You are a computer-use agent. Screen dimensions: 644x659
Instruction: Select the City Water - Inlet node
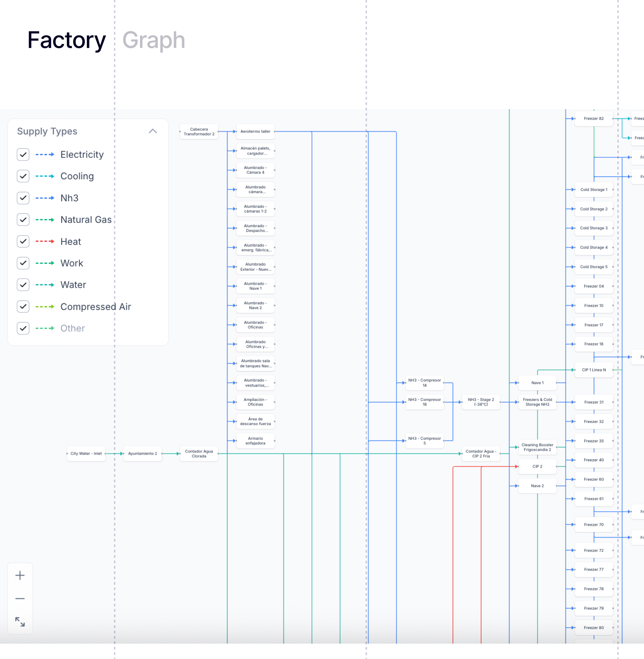pyautogui.click(x=86, y=454)
